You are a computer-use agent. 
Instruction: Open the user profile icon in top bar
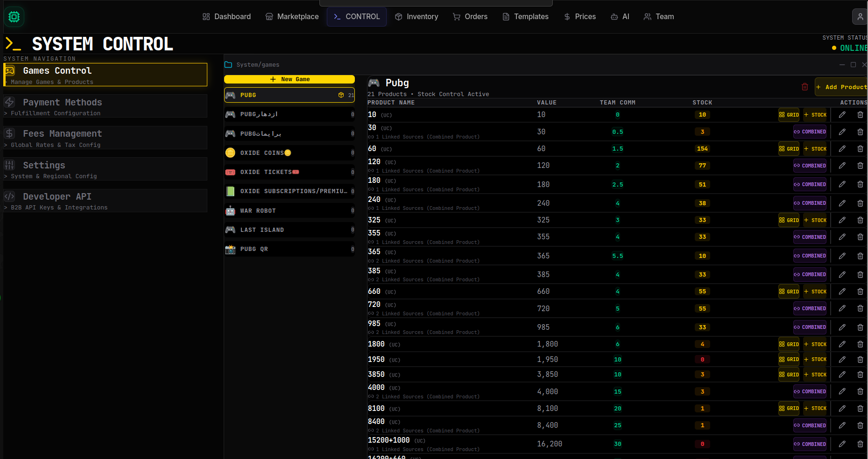(860, 17)
